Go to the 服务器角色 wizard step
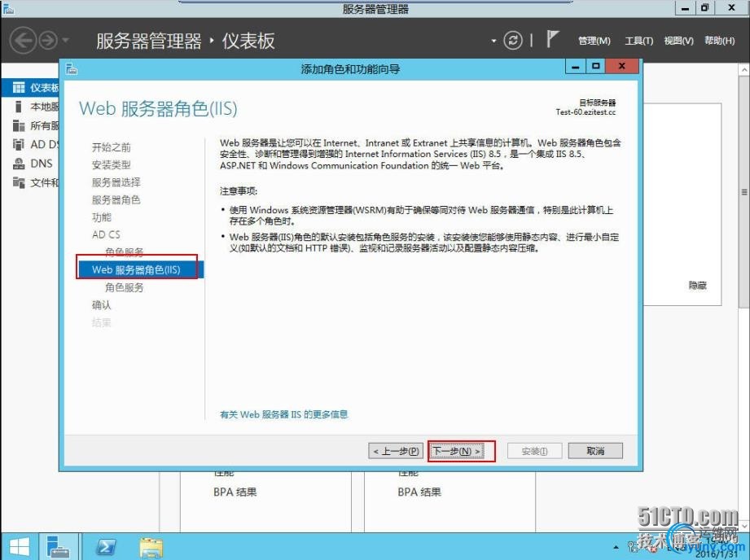The image size is (750, 560). [x=116, y=200]
